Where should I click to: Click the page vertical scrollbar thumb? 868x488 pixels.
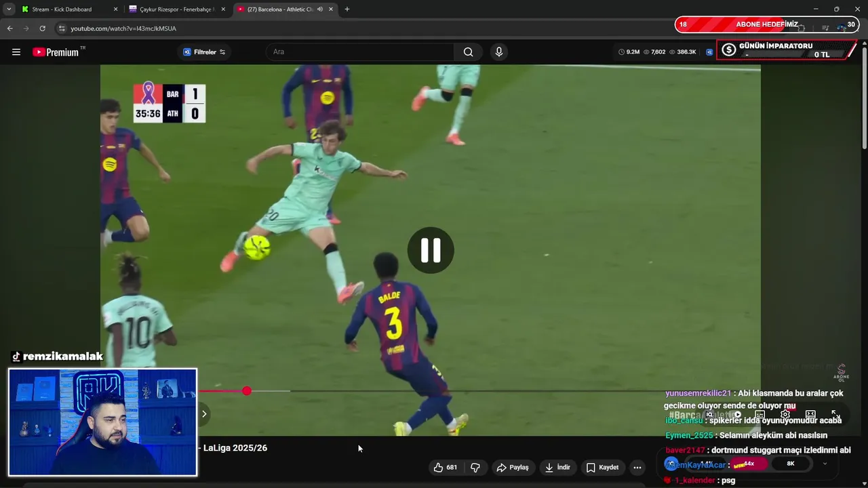[865, 97]
